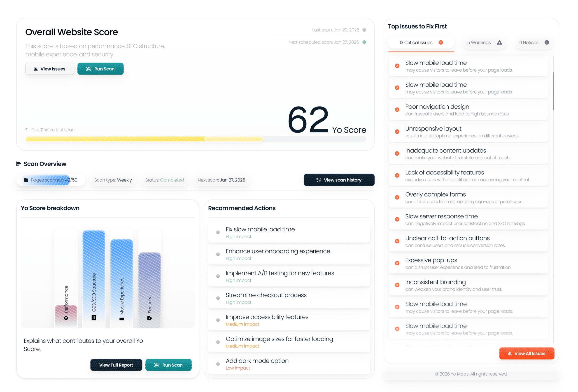
Task: Switch to the 9 Notices tab
Action: click(x=534, y=42)
